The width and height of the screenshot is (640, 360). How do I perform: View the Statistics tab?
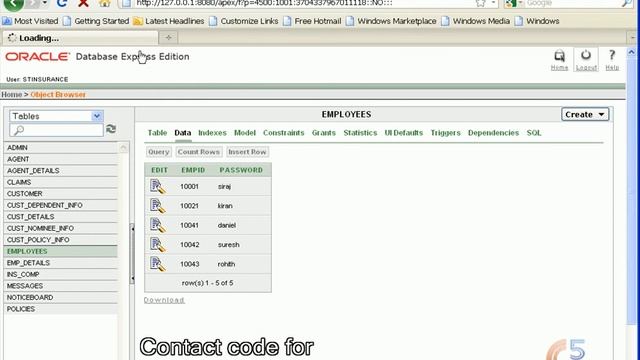pos(360,133)
